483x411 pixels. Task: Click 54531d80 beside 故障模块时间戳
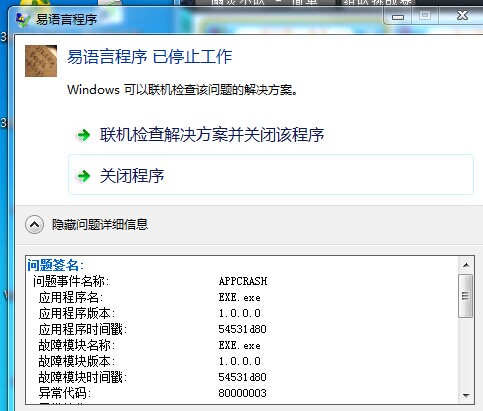pos(242,377)
